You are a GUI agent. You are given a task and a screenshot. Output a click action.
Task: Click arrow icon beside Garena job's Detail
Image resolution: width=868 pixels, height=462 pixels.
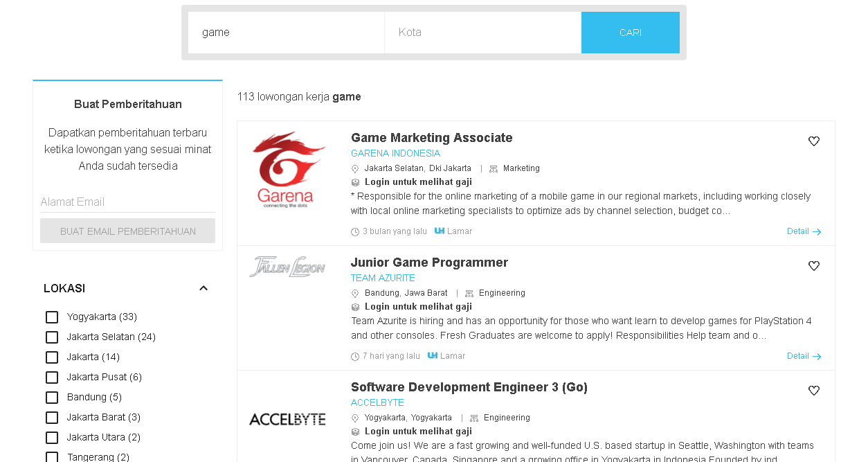pos(817,232)
